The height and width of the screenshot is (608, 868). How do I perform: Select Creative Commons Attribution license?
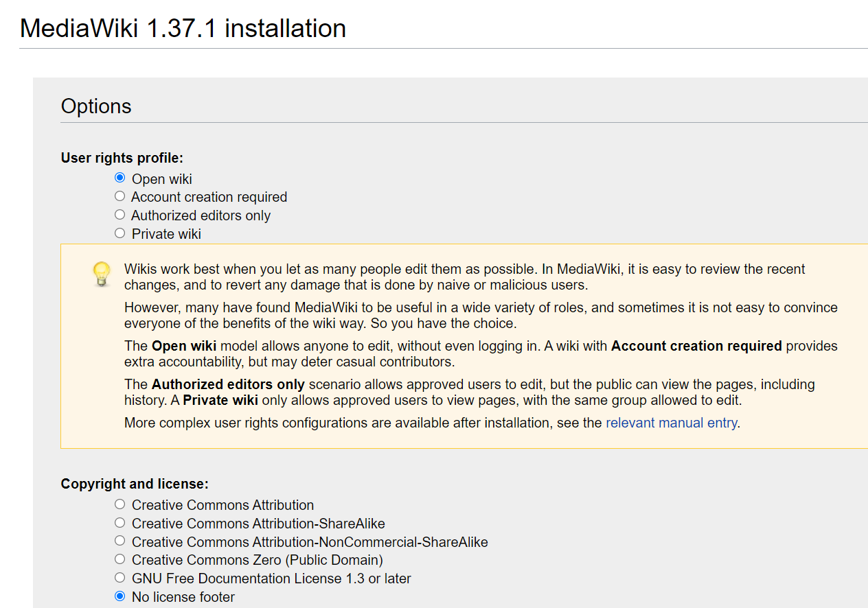pos(119,504)
